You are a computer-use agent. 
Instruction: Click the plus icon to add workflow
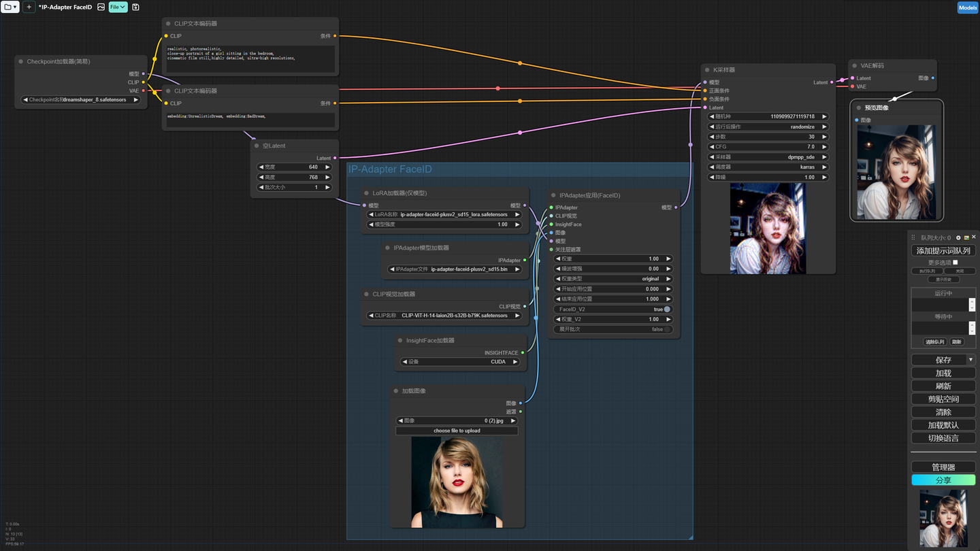29,7
